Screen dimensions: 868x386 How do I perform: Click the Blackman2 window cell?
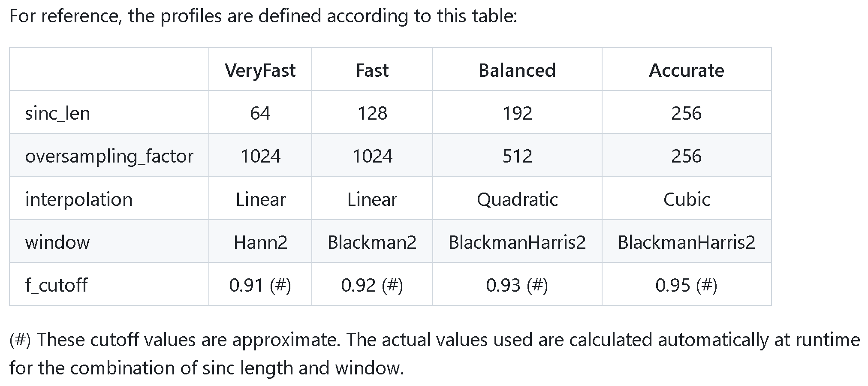click(372, 242)
